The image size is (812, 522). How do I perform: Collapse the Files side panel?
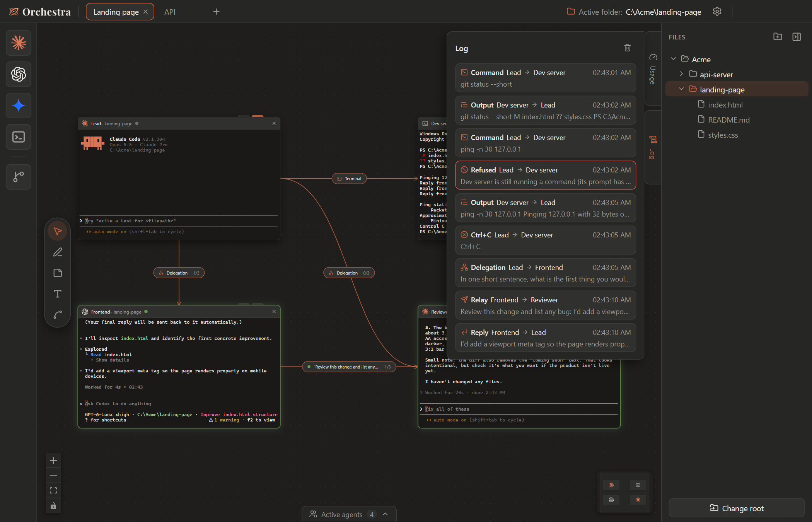pyautogui.click(x=797, y=37)
